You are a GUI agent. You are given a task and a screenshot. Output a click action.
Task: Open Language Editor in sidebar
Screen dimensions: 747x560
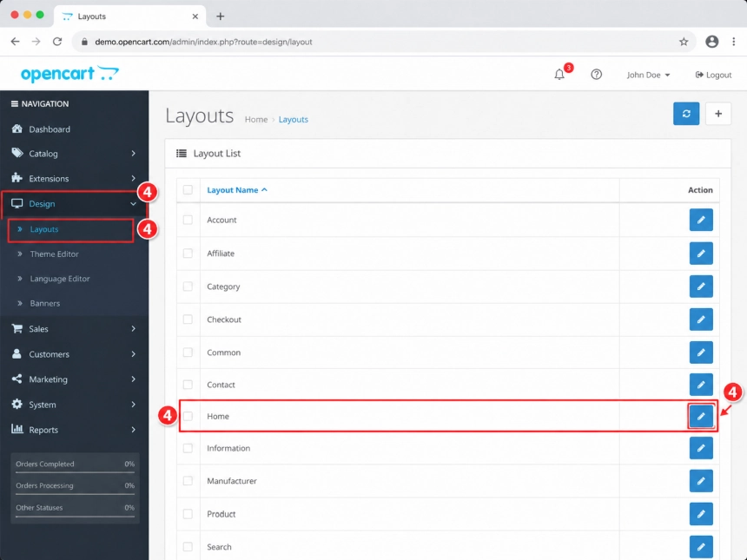tap(60, 279)
